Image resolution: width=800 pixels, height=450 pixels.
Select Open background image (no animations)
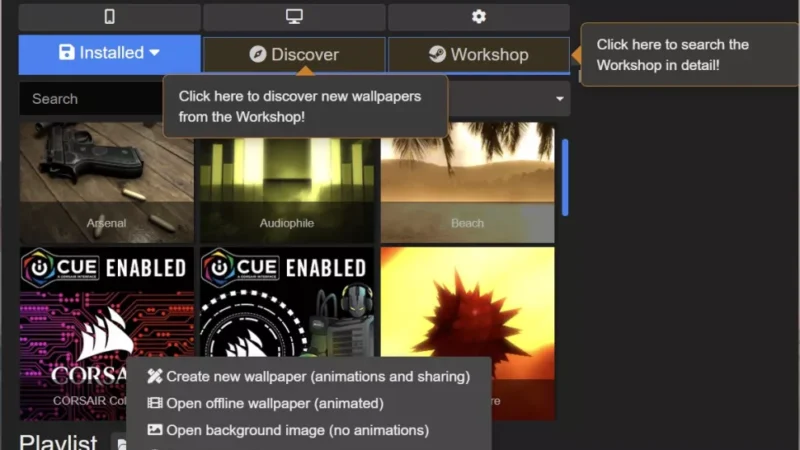(x=297, y=431)
